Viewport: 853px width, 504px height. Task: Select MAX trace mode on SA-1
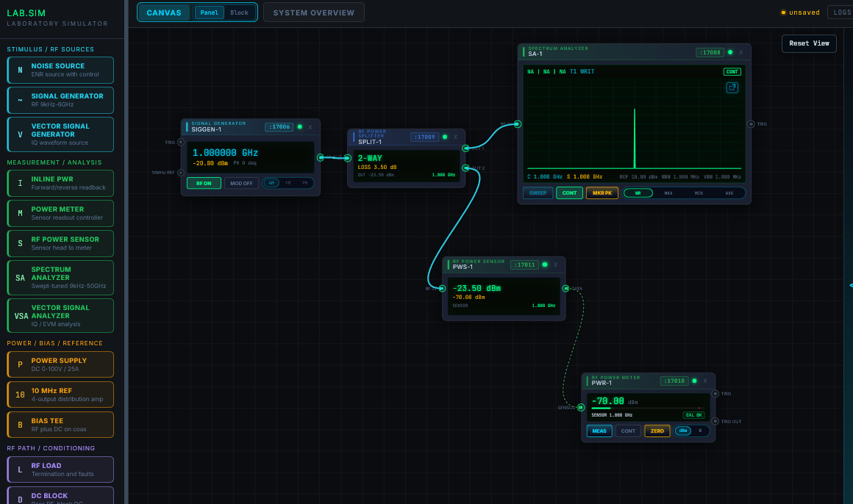pyautogui.click(x=668, y=193)
